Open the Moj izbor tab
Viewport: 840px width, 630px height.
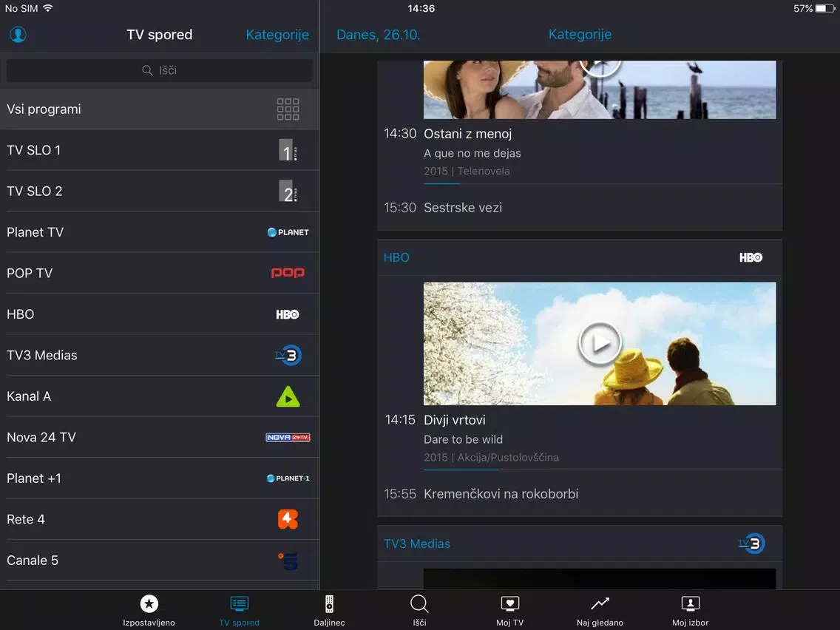coord(691,610)
